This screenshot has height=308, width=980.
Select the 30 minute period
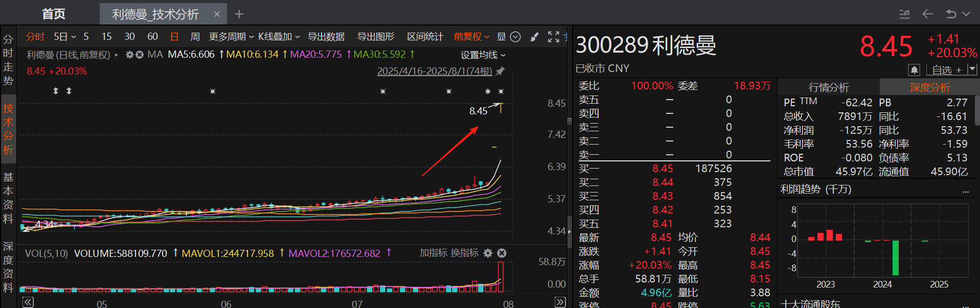point(129,37)
